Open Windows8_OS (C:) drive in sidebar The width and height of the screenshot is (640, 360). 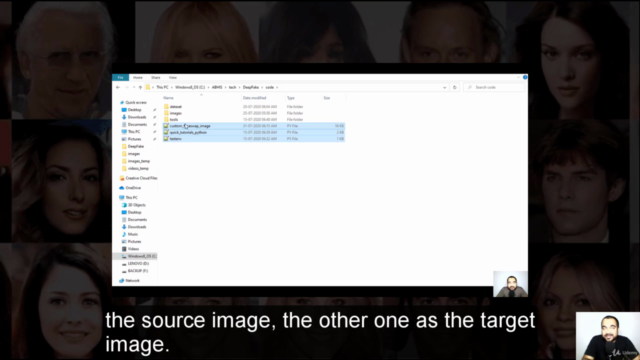tap(142, 256)
